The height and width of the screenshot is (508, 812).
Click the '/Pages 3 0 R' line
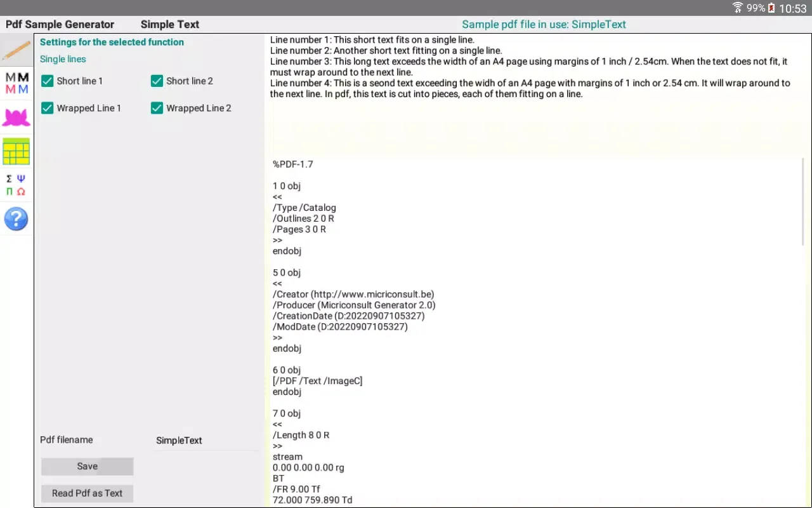(299, 229)
